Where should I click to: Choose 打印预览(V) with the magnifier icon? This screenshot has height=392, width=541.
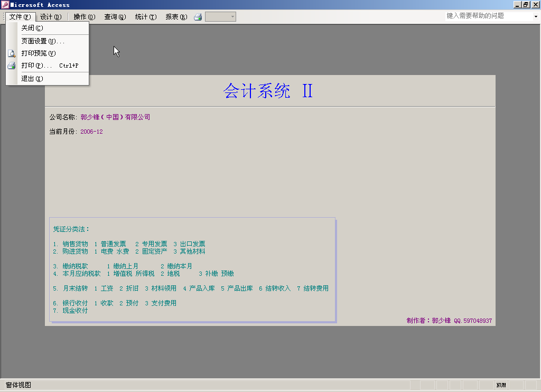[x=38, y=53]
